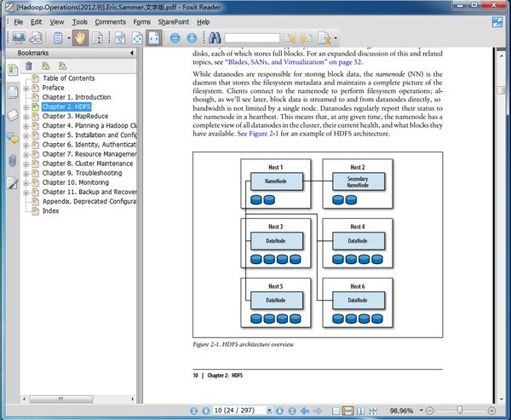Click the Zoom Out minus button
Screen dimensions: 511x420
coord(175,37)
